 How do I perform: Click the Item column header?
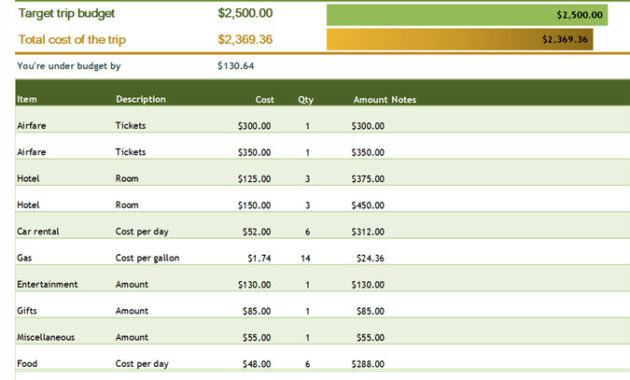coord(27,99)
